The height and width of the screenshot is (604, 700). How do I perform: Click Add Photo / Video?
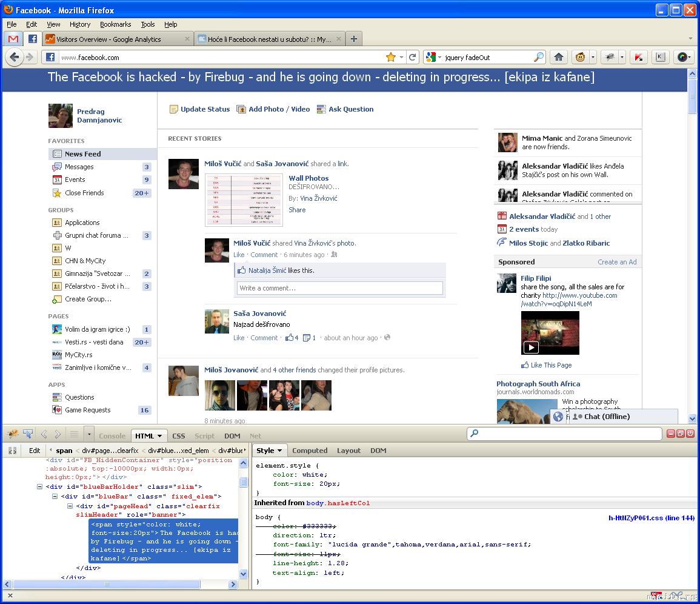[x=273, y=109]
